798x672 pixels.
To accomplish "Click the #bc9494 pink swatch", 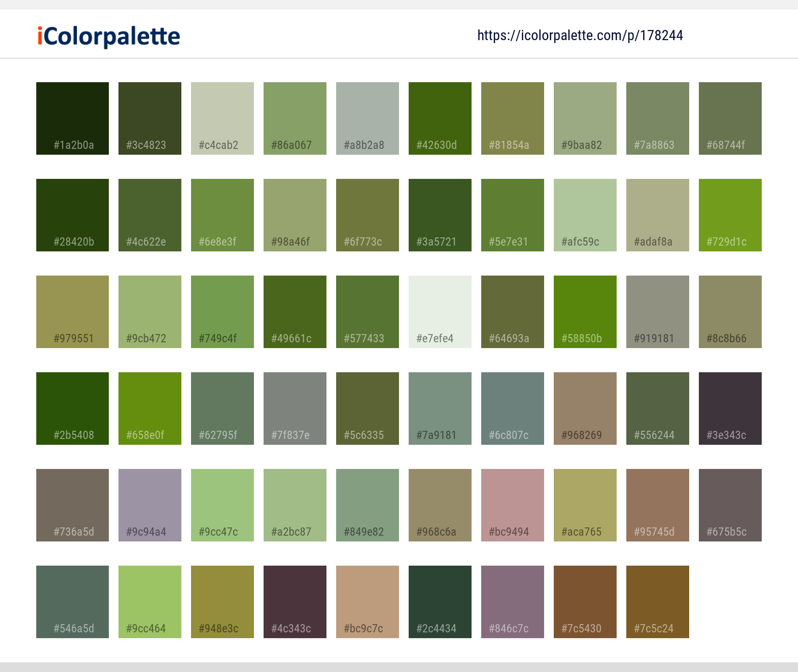I will [x=512, y=505].
